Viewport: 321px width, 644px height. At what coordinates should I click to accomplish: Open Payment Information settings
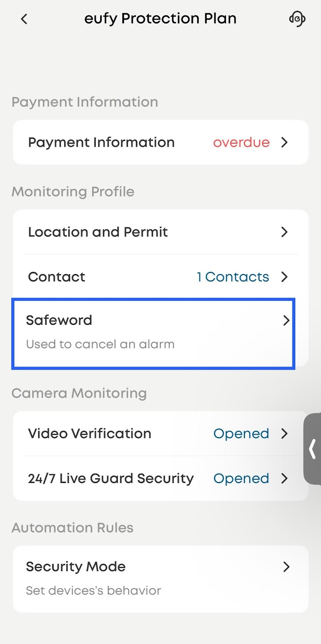click(x=101, y=142)
